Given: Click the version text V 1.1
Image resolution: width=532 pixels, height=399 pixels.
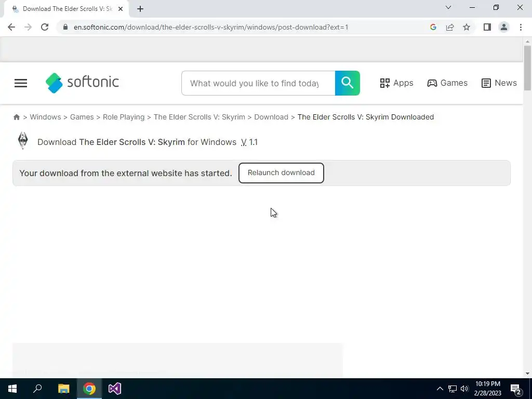Looking at the screenshot, I should pos(249,142).
